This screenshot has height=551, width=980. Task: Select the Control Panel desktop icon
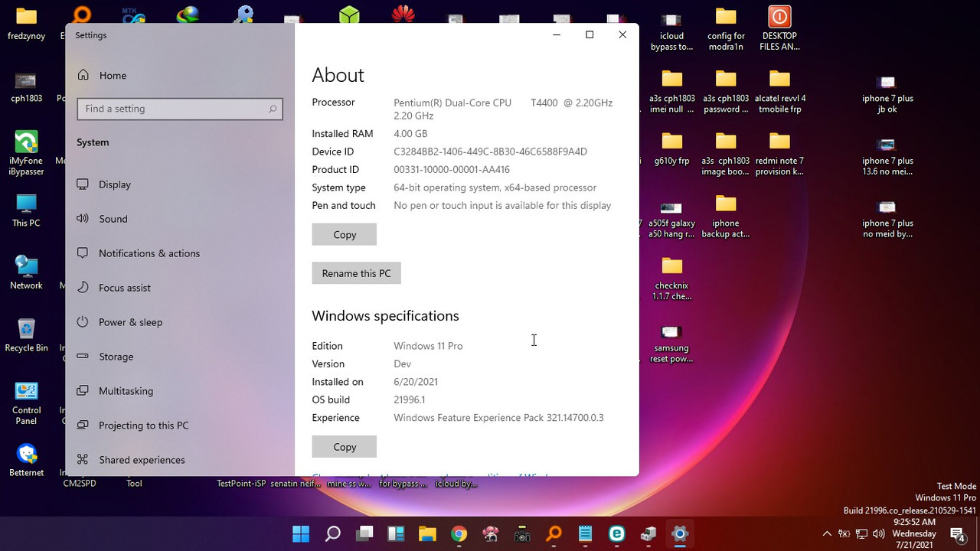26,403
